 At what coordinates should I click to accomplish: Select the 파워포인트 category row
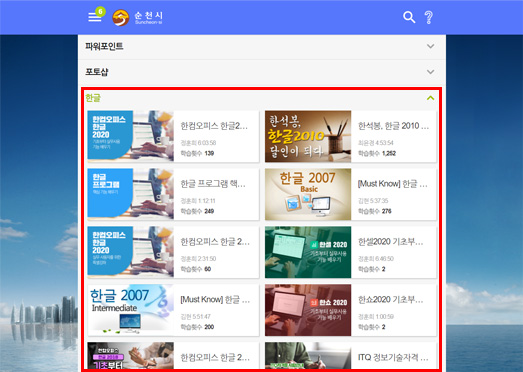pyautogui.click(x=262, y=46)
